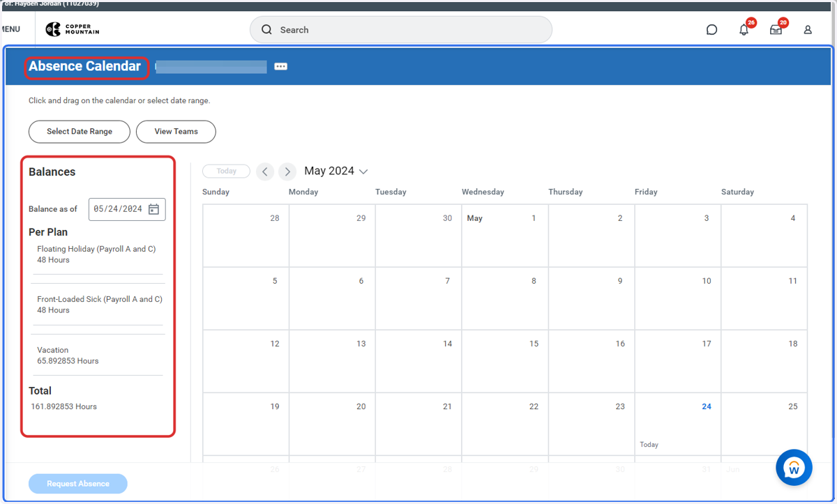The image size is (837, 504).
Task: Select May 9 calendar cell
Action: (591, 298)
